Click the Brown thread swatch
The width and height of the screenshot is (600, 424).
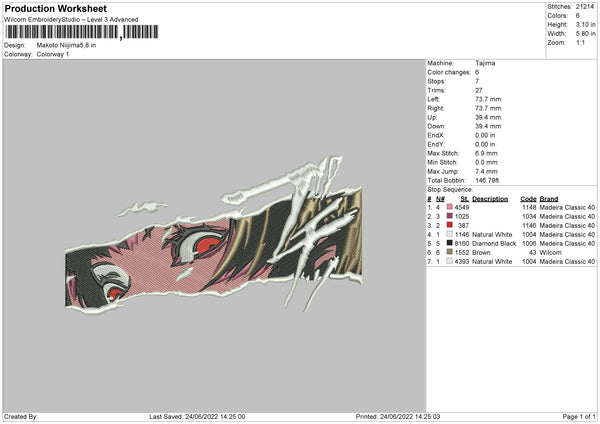click(x=450, y=252)
